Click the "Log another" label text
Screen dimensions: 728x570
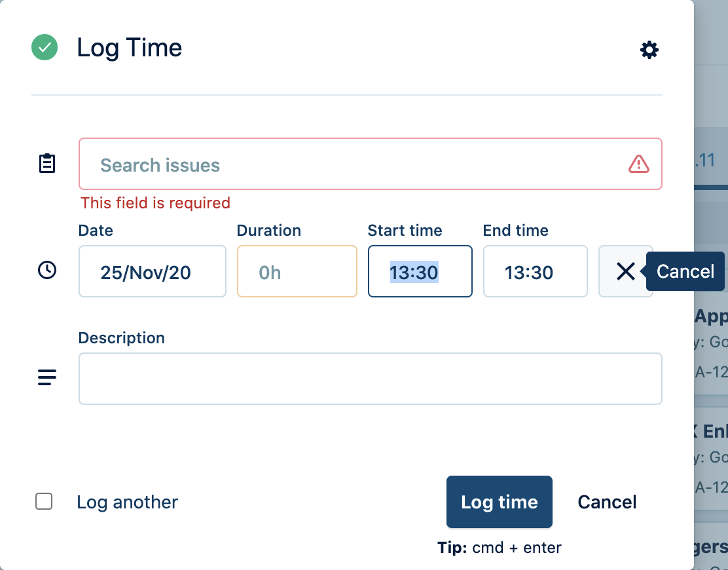click(127, 503)
